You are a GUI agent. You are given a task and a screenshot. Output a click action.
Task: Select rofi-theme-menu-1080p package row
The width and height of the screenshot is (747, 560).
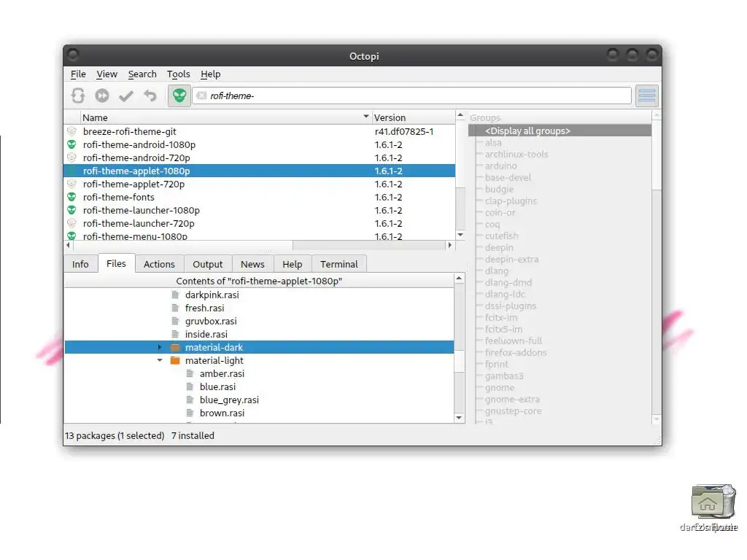click(260, 236)
